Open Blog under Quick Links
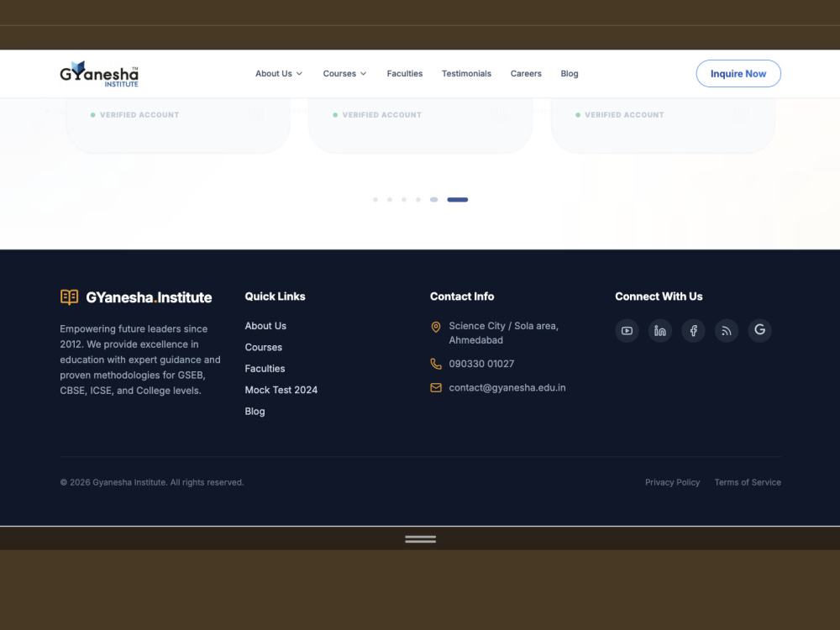 [x=255, y=412]
